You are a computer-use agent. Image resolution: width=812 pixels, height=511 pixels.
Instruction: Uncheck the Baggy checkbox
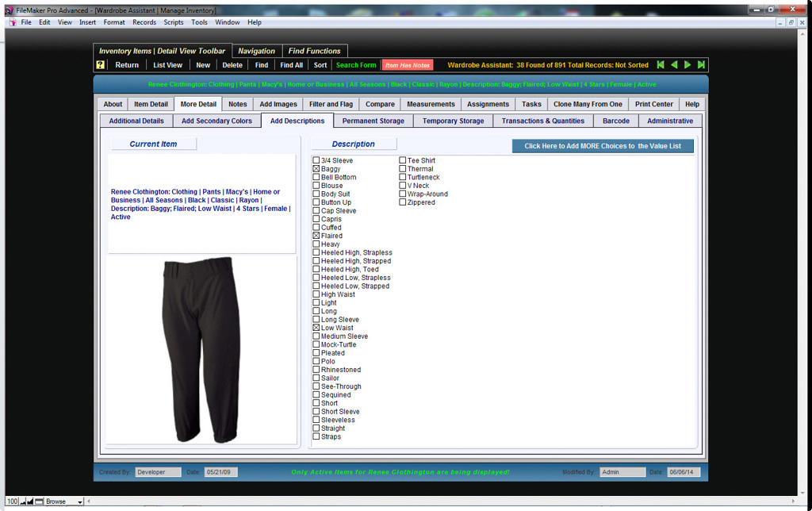[x=316, y=169]
